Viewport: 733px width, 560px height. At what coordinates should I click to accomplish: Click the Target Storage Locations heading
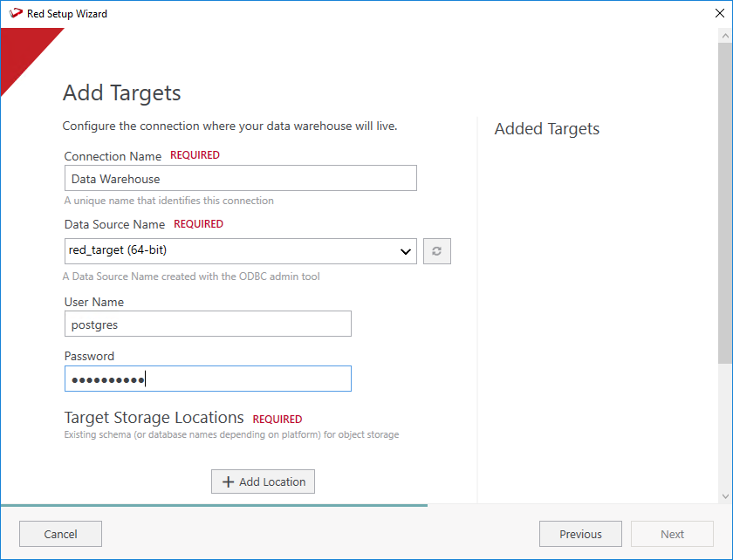click(x=154, y=418)
